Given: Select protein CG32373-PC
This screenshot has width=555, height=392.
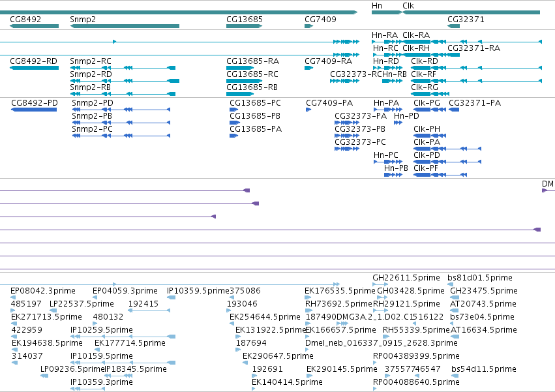Looking at the screenshot, I should (360, 142).
